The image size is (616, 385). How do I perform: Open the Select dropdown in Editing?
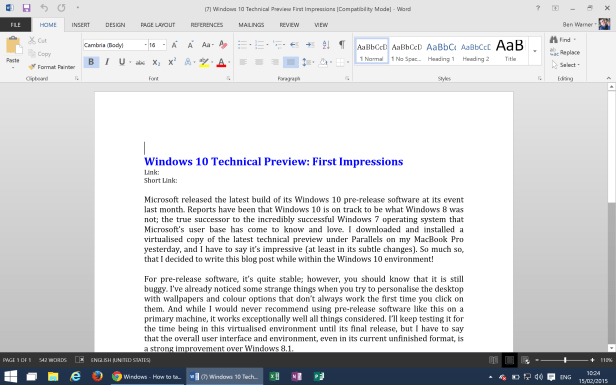[566, 65]
